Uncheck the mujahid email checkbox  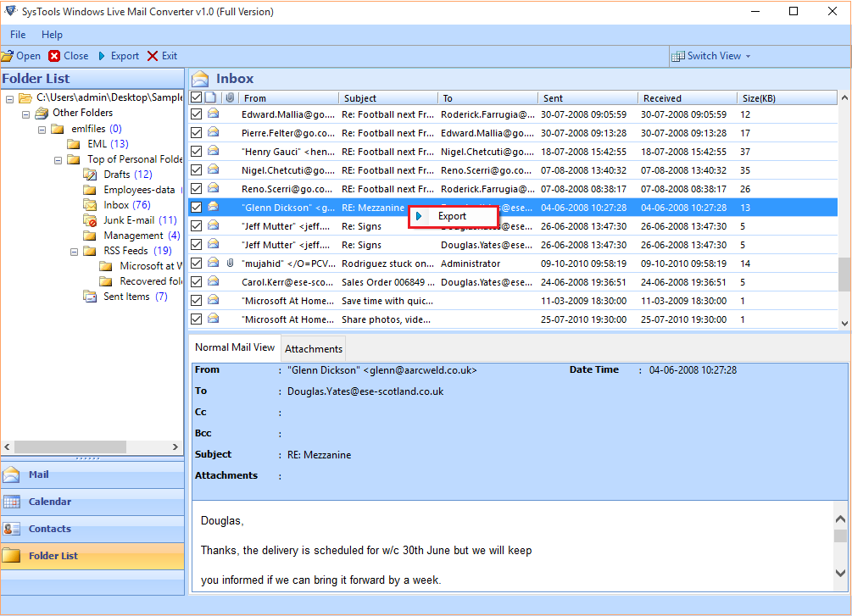point(197,263)
